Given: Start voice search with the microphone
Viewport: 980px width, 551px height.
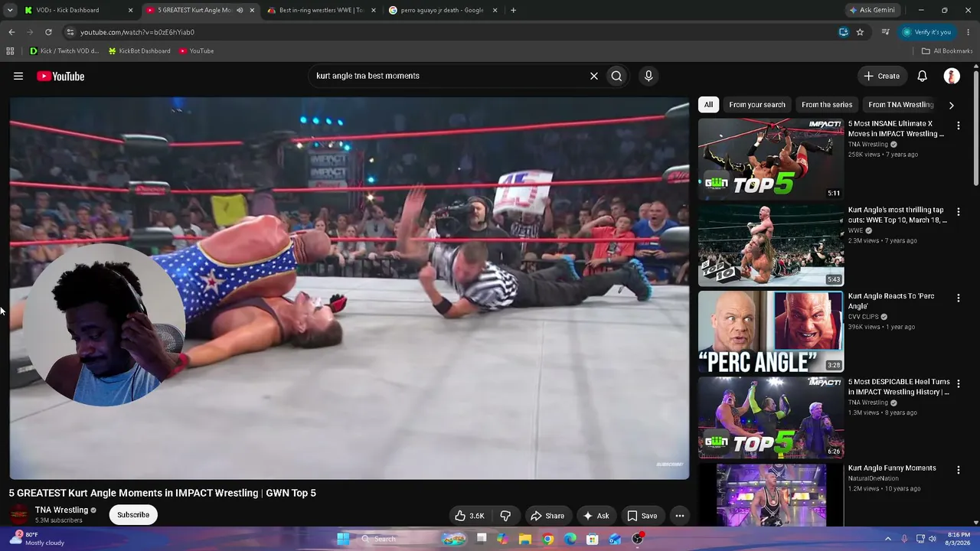Looking at the screenshot, I should pyautogui.click(x=648, y=76).
